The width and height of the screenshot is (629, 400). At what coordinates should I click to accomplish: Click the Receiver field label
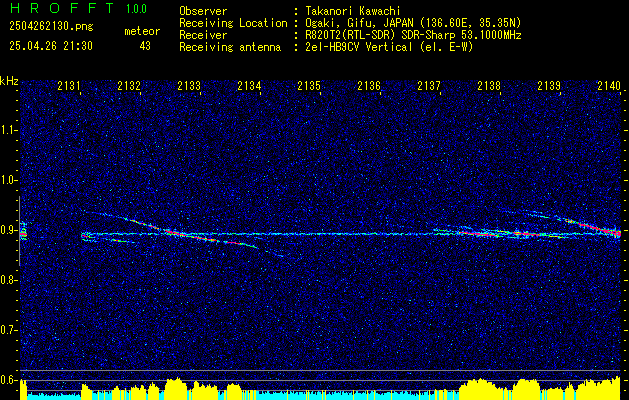click(x=203, y=35)
